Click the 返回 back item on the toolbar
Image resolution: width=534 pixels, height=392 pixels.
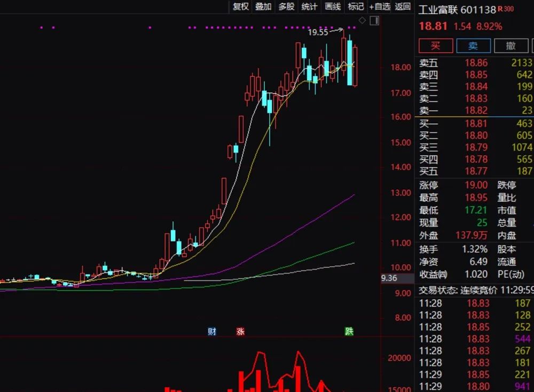tap(402, 7)
